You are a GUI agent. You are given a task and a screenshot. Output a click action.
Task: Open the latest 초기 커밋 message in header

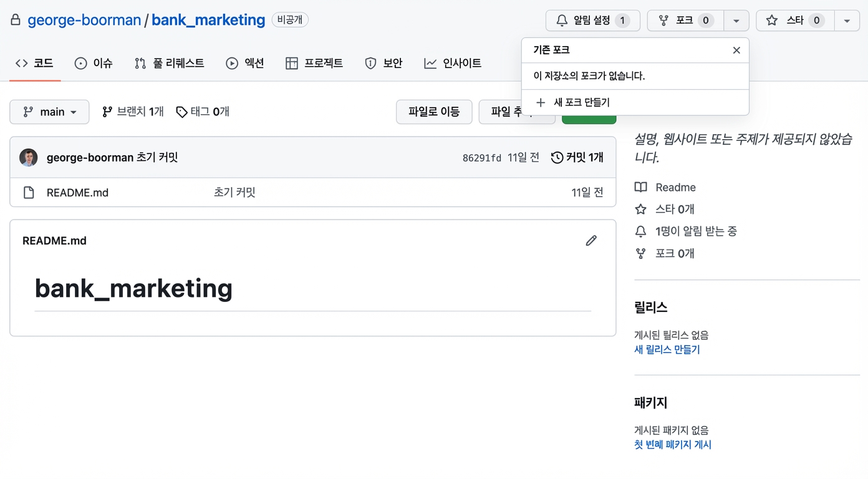tap(157, 158)
